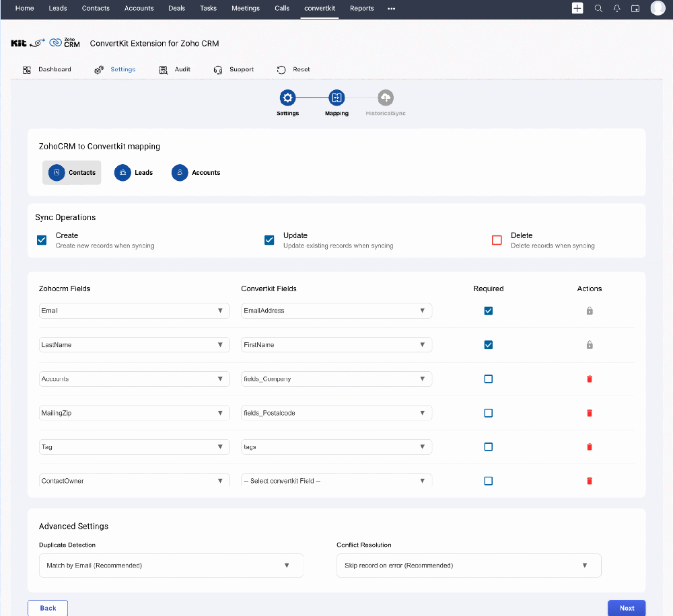Uncheck the Create sync operation

42,240
